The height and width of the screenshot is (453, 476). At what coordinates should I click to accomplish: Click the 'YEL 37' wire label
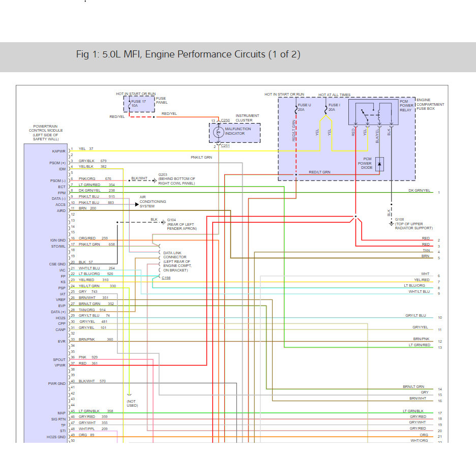pos(86,148)
